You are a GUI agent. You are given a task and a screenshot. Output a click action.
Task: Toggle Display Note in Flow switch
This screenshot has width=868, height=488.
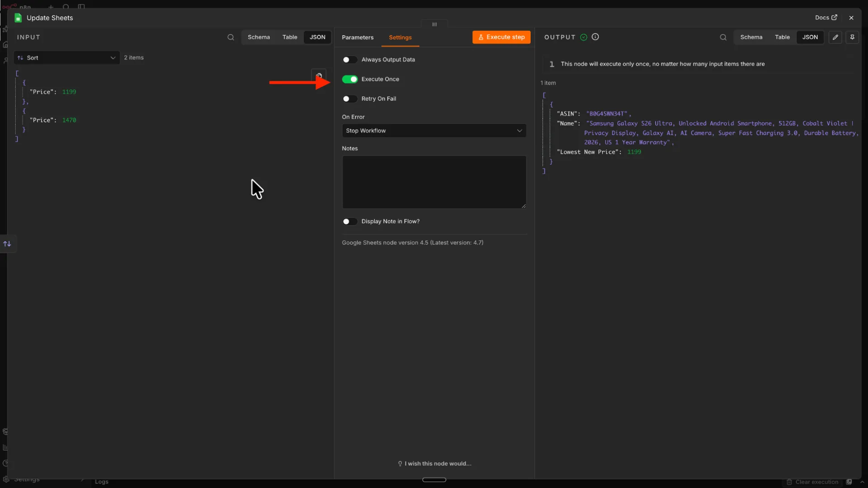349,221
